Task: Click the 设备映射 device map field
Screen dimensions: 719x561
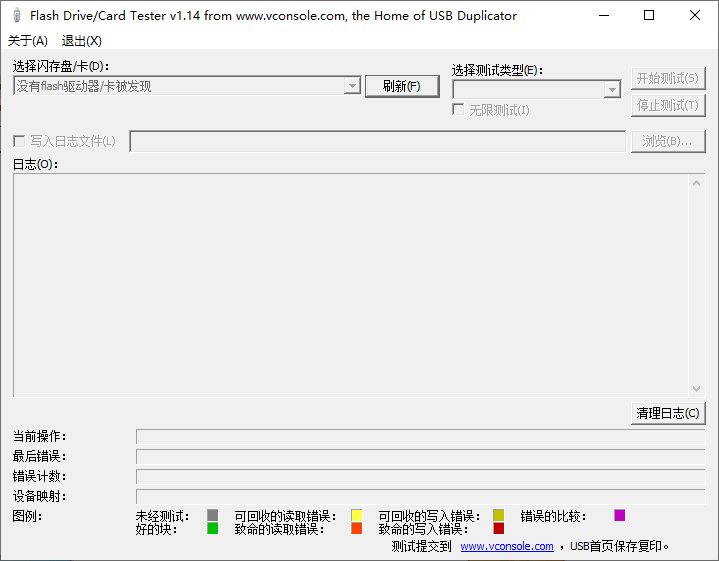Action: pyautogui.click(x=420, y=496)
